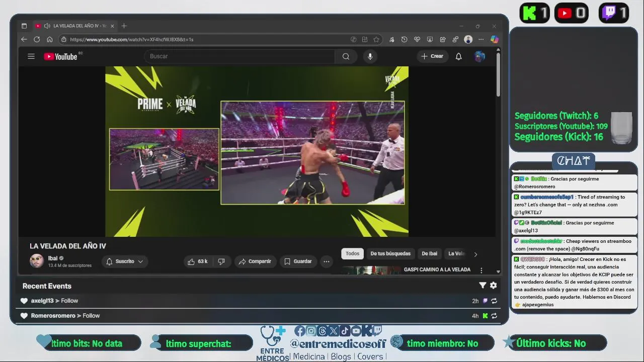Open Edge settings and more ellipsis
This screenshot has width=644, height=362.
tap(481, 39)
